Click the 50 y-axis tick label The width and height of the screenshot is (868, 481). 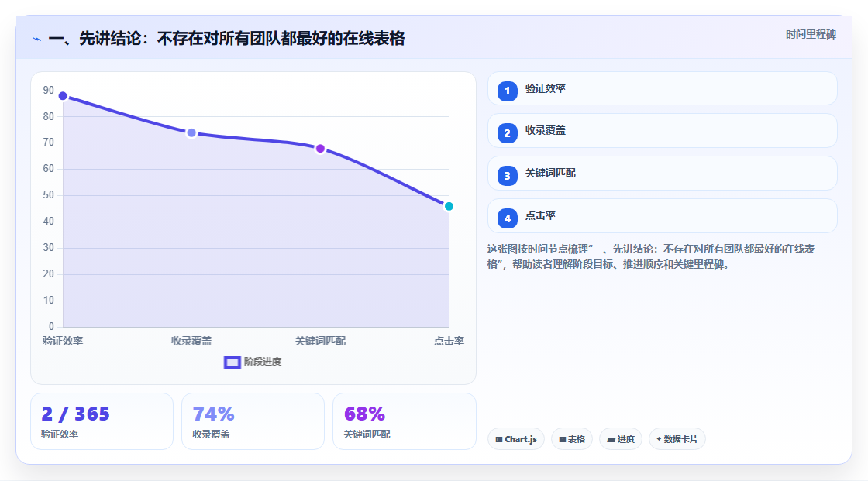49,195
